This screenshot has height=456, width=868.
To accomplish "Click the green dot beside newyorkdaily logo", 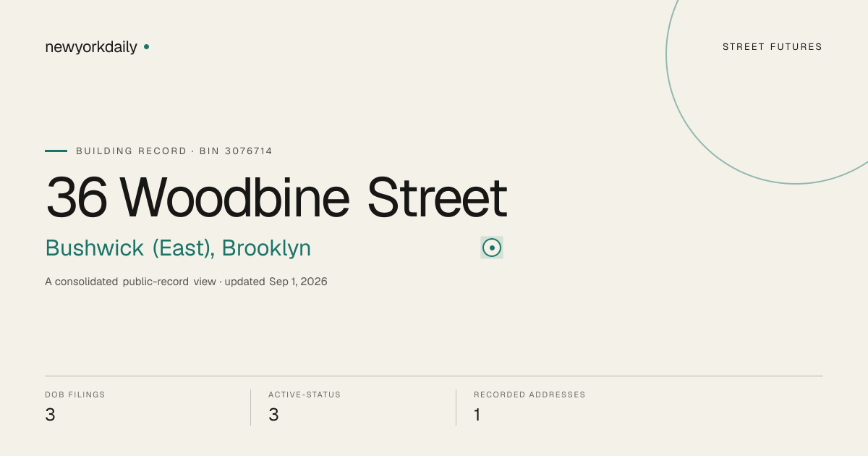I will pos(146,46).
